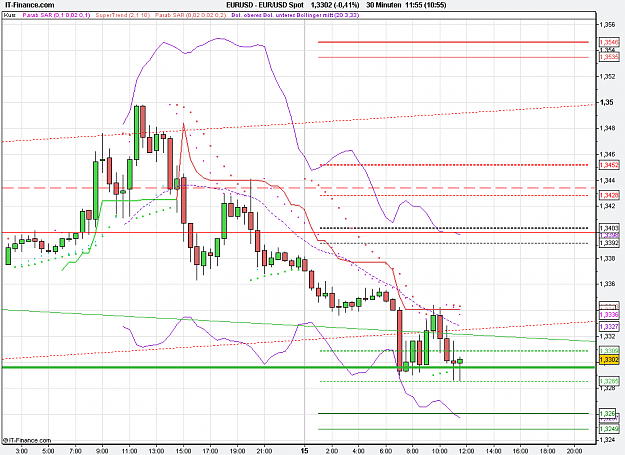Click the red 1,3535 price label
625x455 pixels.
[x=609, y=57]
